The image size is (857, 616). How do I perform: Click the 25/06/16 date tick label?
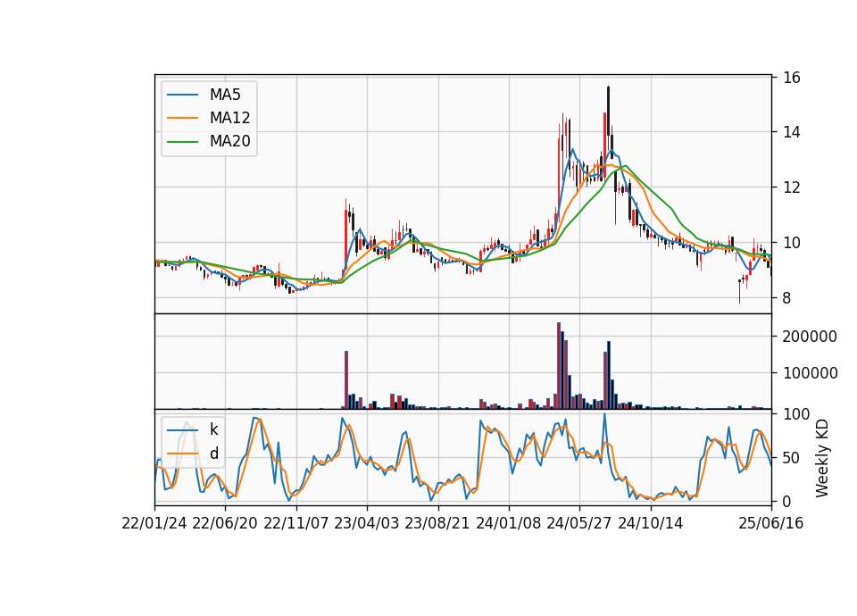(771, 523)
